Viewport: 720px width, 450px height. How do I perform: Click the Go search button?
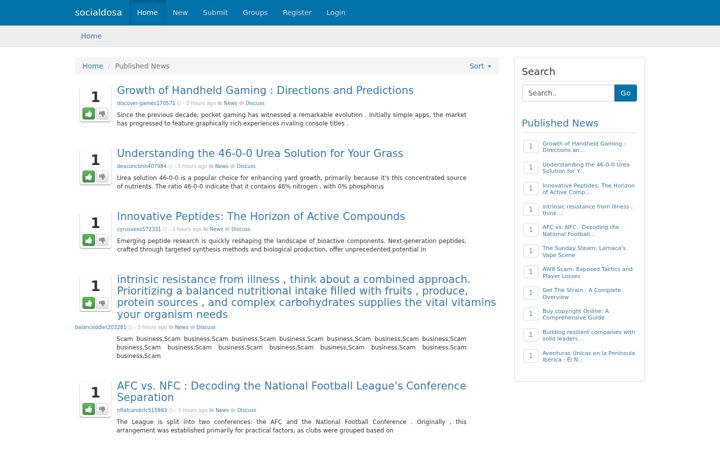[625, 93]
